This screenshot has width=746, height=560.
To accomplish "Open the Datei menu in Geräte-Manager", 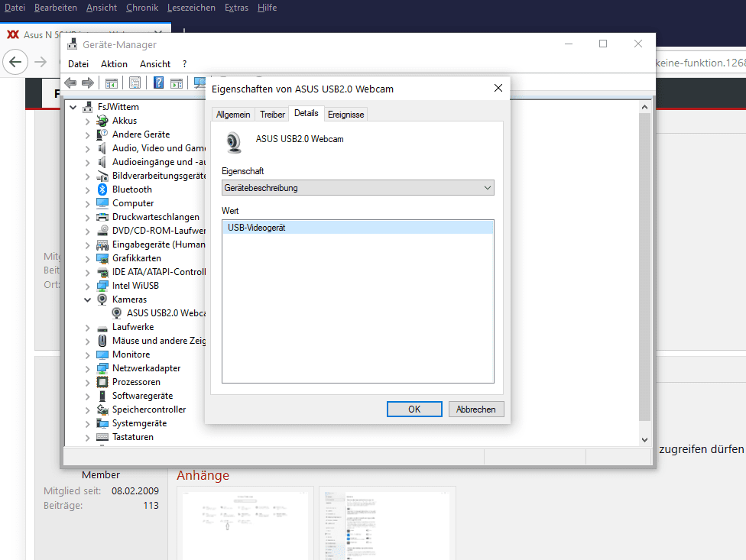I will (x=78, y=64).
